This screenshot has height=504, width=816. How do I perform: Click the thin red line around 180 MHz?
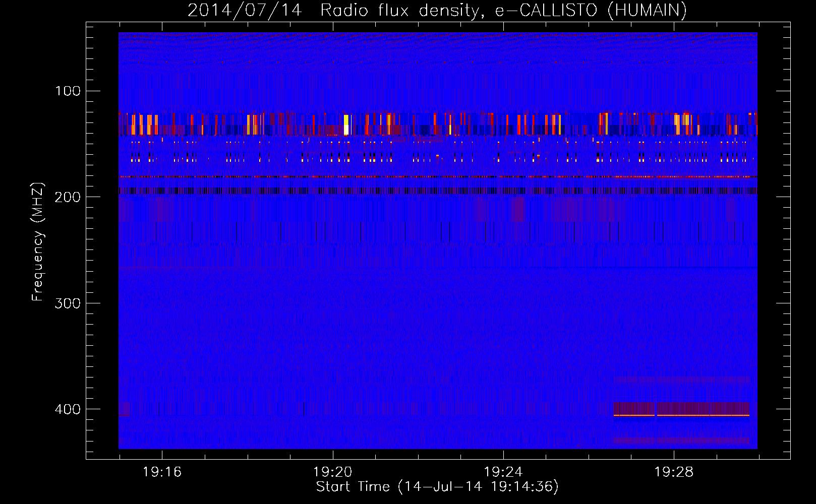437,177
